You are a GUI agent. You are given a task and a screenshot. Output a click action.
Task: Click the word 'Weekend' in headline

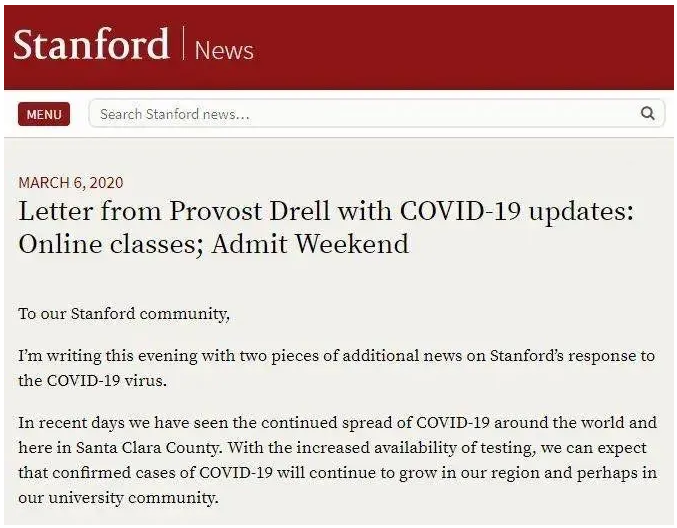(x=352, y=244)
